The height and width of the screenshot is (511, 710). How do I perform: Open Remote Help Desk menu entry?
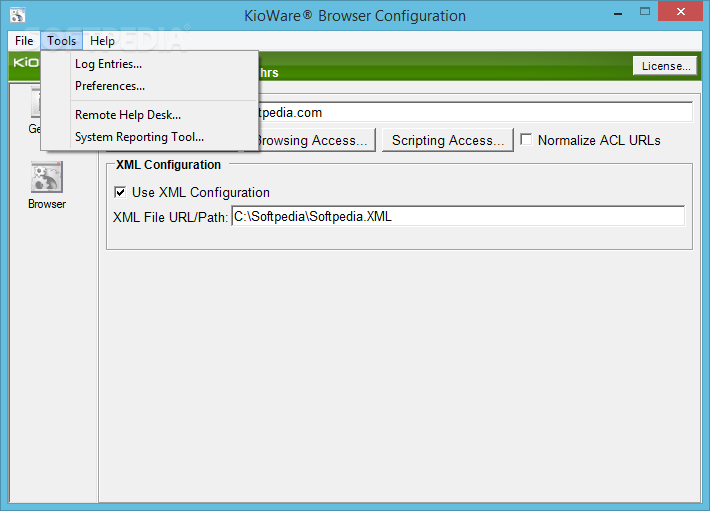(149, 115)
